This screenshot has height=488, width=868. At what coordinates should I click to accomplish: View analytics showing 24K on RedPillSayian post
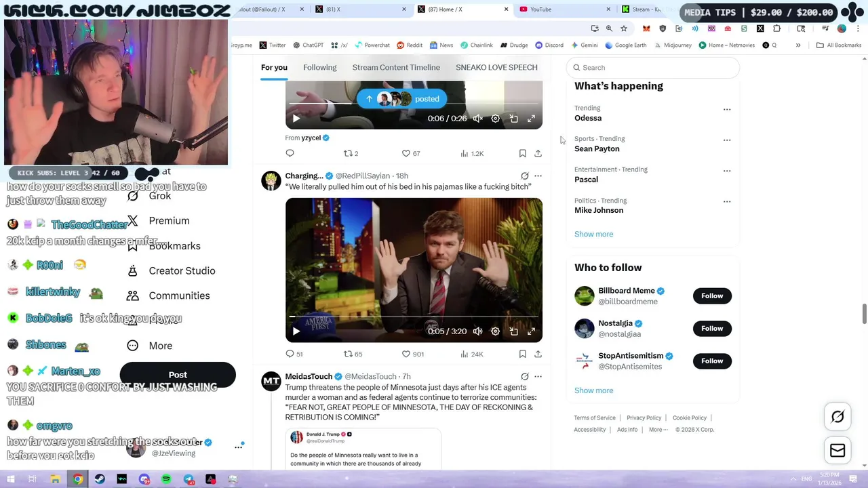(x=471, y=354)
